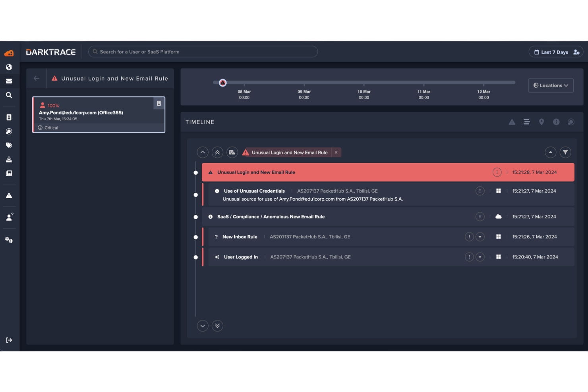This screenshot has width=588, height=392.
Task: Select the Amy.Pond@edu1corp.com incident card
Action: tap(99, 114)
